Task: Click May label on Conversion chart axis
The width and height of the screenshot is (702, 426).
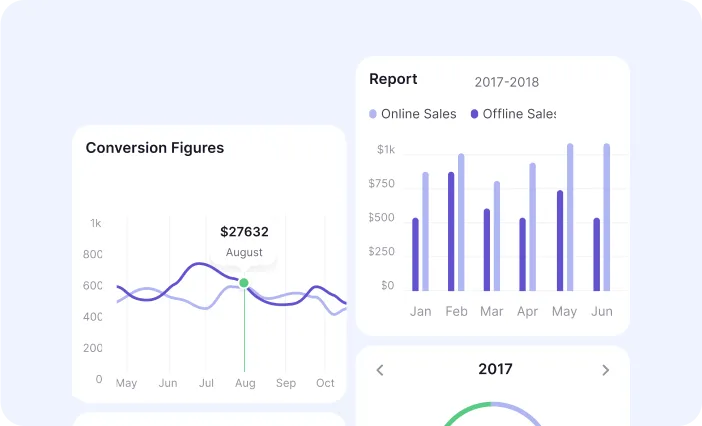Action: point(126,383)
